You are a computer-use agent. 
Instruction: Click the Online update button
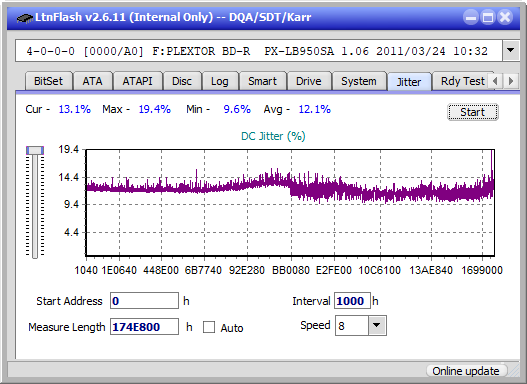(466, 371)
